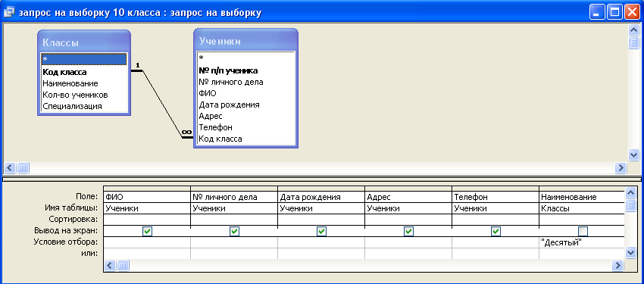Select Специализация field in Классы table
This screenshot has height=284, width=644.
(x=84, y=106)
